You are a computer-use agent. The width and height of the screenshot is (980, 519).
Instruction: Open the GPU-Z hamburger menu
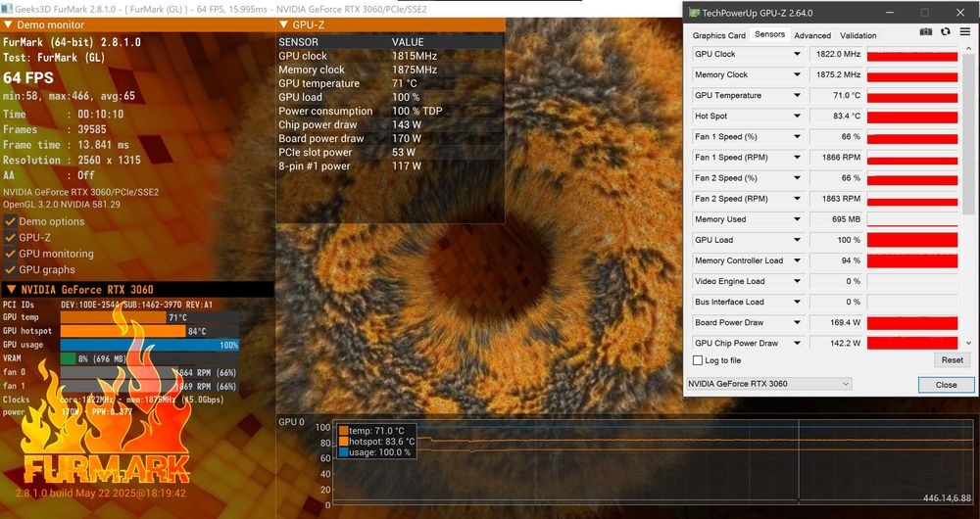(x=965, y=32)
